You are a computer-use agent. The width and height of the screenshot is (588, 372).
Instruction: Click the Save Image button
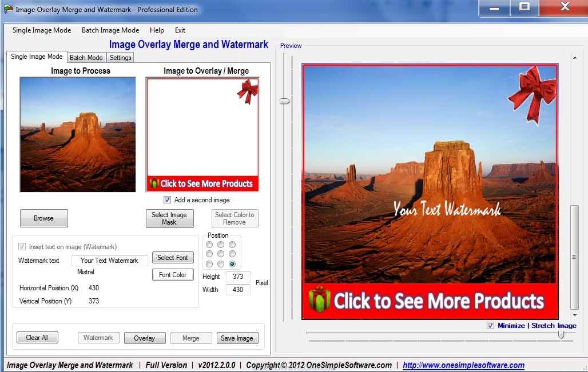(237, 338)
